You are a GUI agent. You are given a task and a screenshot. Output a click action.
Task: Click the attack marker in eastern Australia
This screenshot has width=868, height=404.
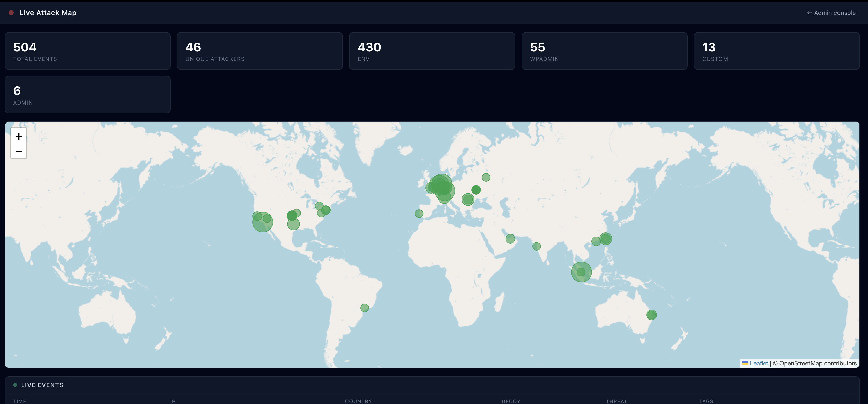click(652, 315)
